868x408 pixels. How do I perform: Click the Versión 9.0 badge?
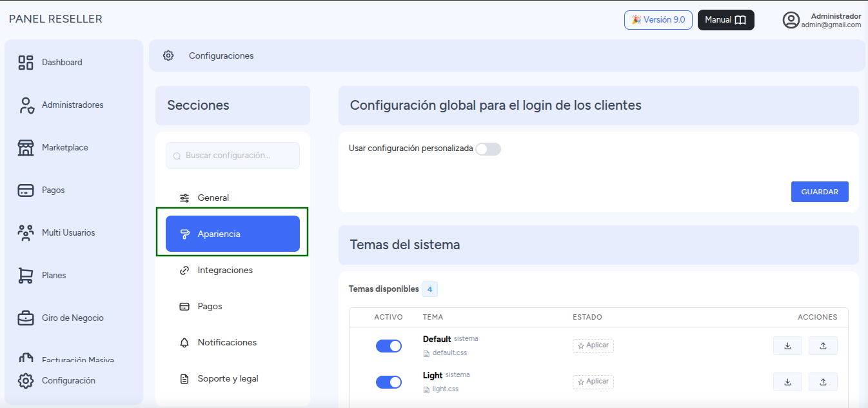[658, 20]
